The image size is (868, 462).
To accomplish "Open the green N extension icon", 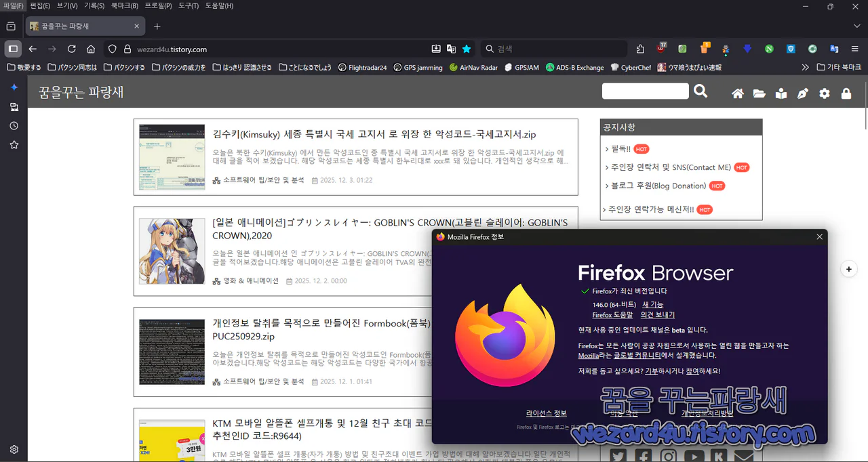I will (x=769, y=49).
